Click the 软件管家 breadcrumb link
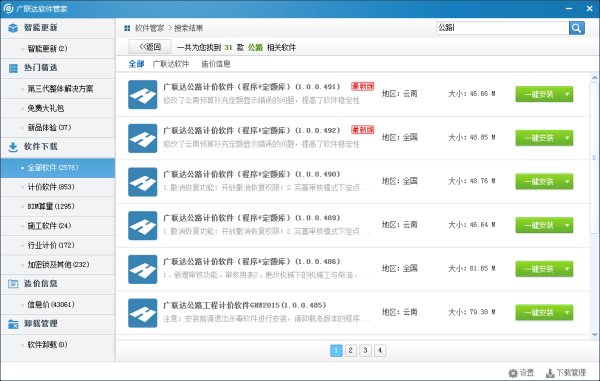 click(149, 28)
